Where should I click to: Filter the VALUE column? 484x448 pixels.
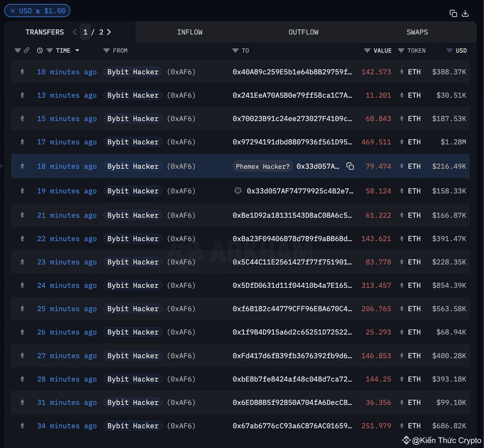[x=367, y=50]
